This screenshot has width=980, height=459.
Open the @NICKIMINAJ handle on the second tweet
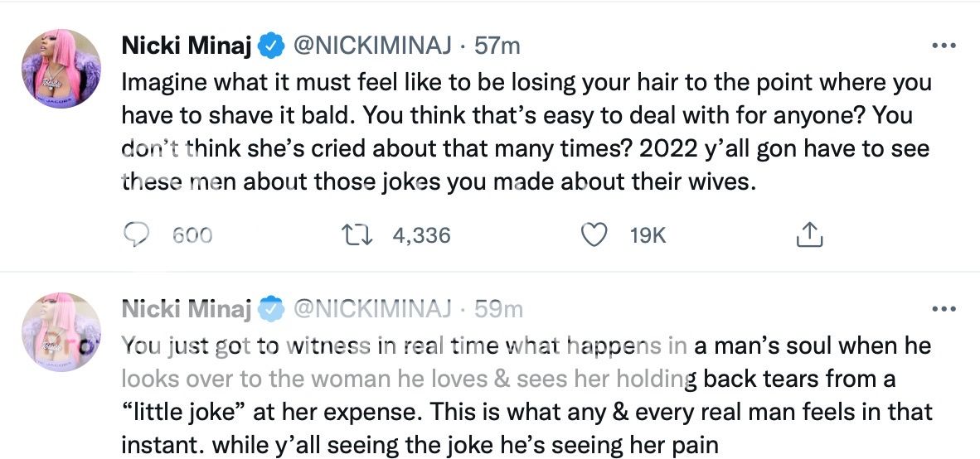tap(372, 309)
